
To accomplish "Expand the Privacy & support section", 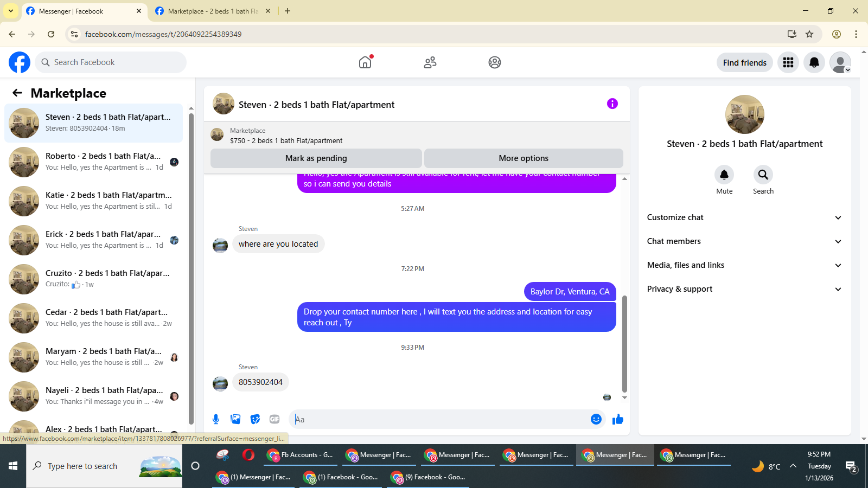I will [744, 289].
